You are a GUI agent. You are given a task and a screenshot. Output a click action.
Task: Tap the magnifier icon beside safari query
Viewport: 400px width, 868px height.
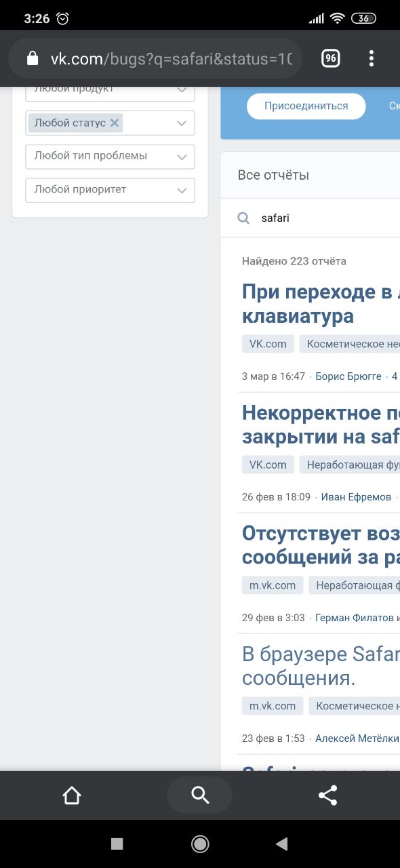click(243, 218)
